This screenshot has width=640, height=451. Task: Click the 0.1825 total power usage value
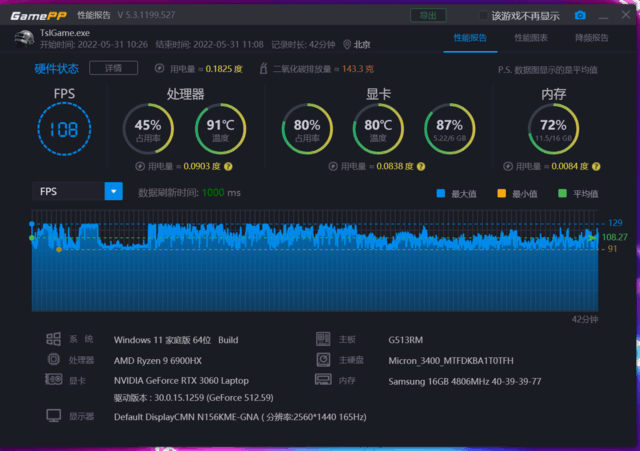tap(224, 69)
